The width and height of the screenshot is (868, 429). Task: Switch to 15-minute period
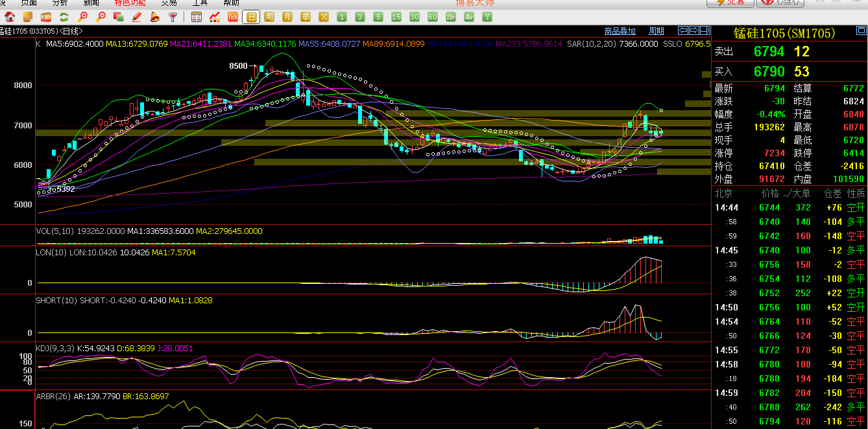point(396,17)
